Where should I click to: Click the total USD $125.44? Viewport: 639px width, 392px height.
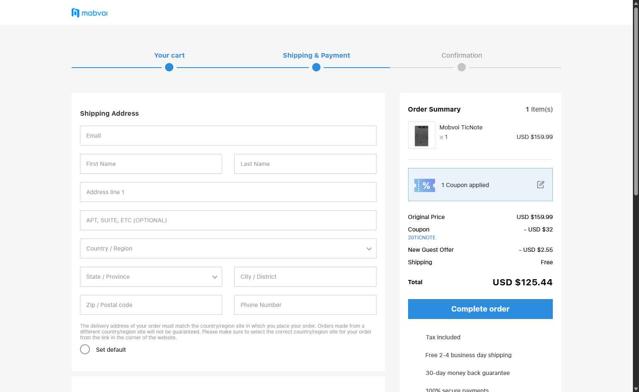tap(522, 282)
